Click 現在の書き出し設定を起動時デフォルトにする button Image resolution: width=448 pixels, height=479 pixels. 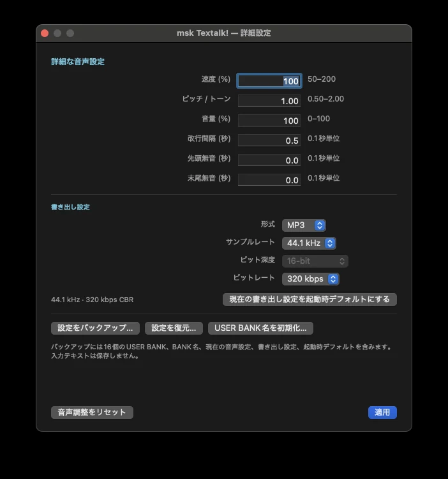[x=310, y=300]
